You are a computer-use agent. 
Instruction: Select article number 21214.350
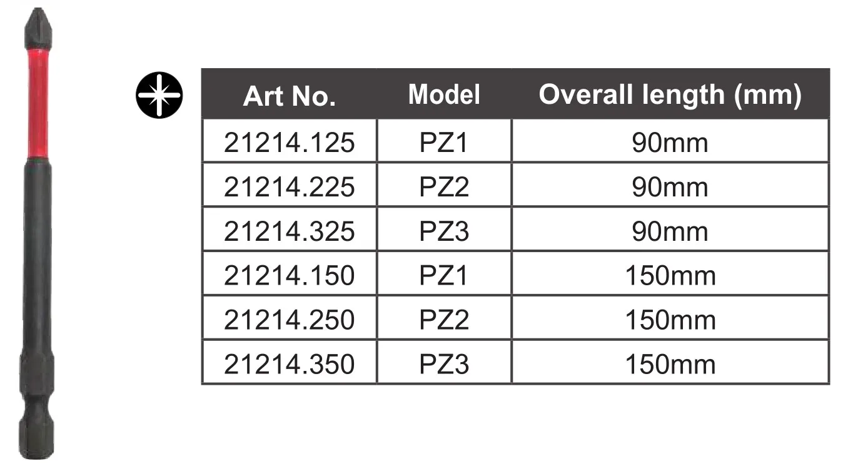pyautogui.click(x=289, y=364)
